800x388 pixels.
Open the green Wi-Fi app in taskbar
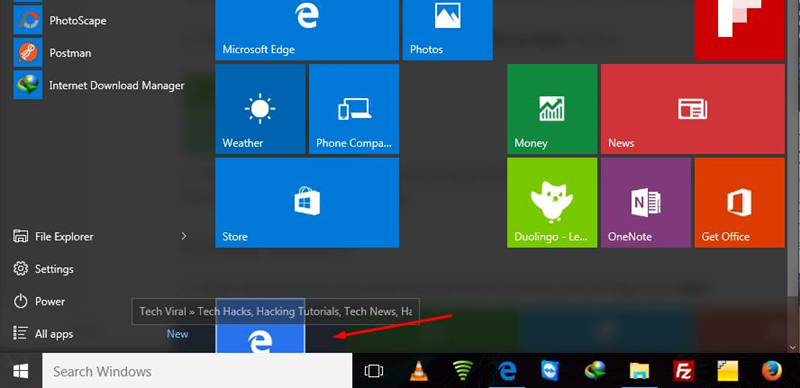(463, 371)
